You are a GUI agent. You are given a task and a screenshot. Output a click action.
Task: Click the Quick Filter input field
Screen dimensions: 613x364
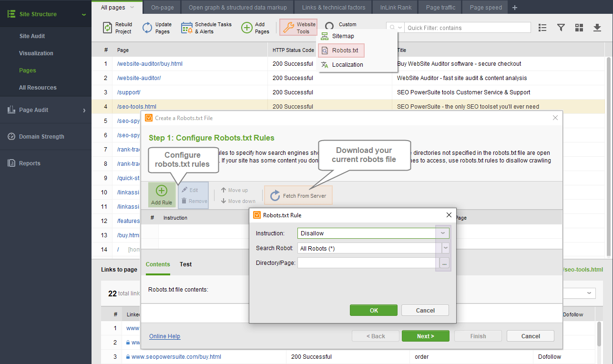(x=467, y=28)
